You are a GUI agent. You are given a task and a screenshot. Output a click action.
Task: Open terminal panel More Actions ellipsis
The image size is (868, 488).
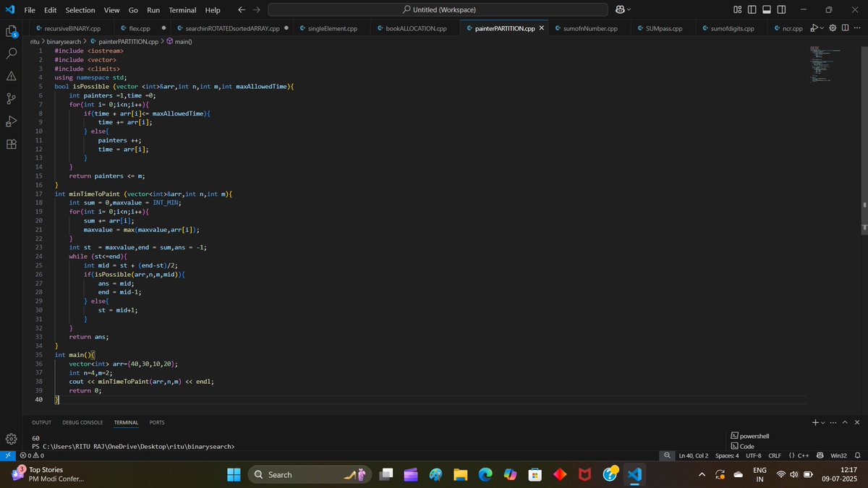tap(833, 422)
